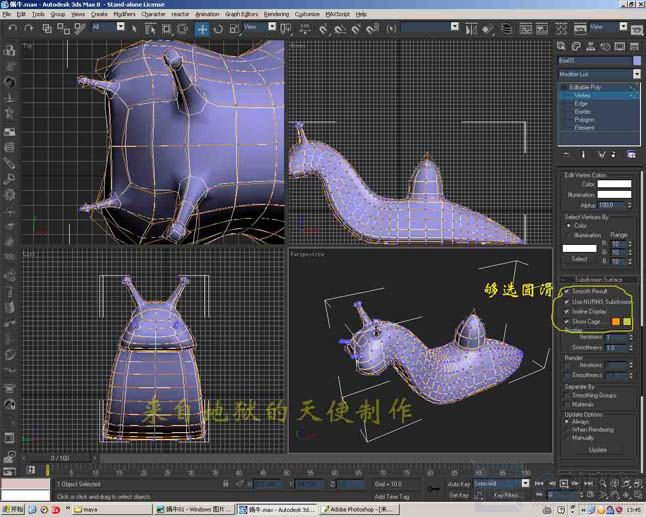Image resolution: width=646 pixels, height=517 pixels.
Task: Activate the Select and Rotate tool
Action: [218, 28]
